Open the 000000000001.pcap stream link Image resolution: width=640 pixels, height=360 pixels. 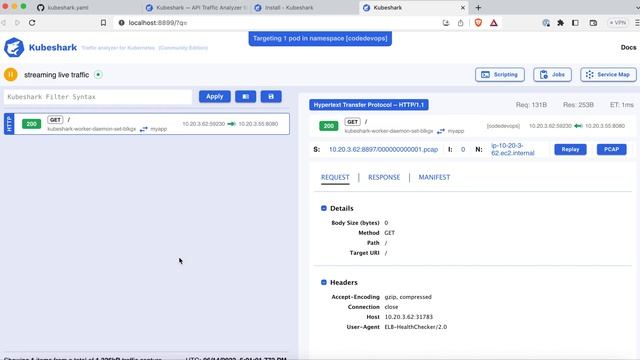[x=383, y=149]
